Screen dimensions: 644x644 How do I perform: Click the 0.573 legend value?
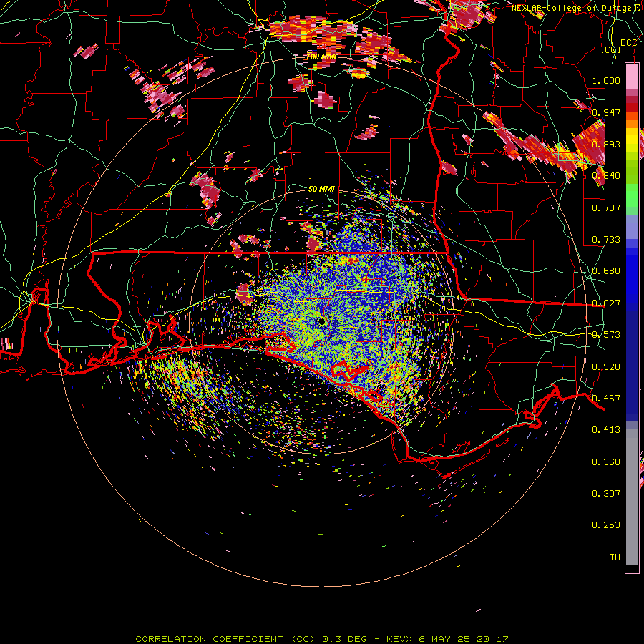click(606, 335)
